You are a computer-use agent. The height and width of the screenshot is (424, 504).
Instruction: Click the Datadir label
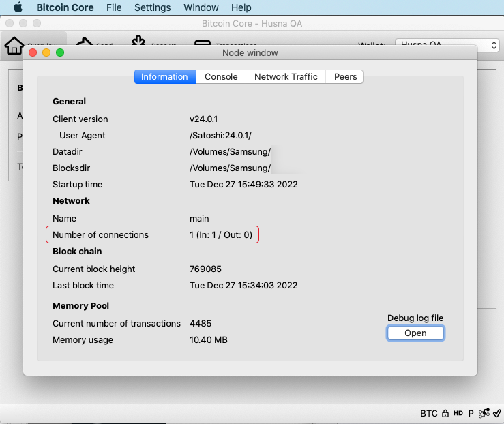[x=68, y=151]
